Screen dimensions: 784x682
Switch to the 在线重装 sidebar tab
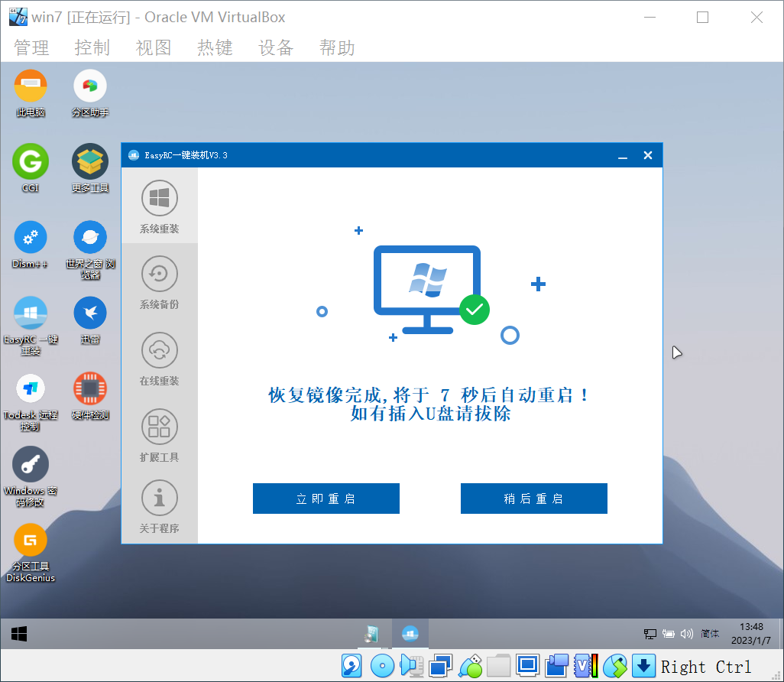tap(160, 359)
